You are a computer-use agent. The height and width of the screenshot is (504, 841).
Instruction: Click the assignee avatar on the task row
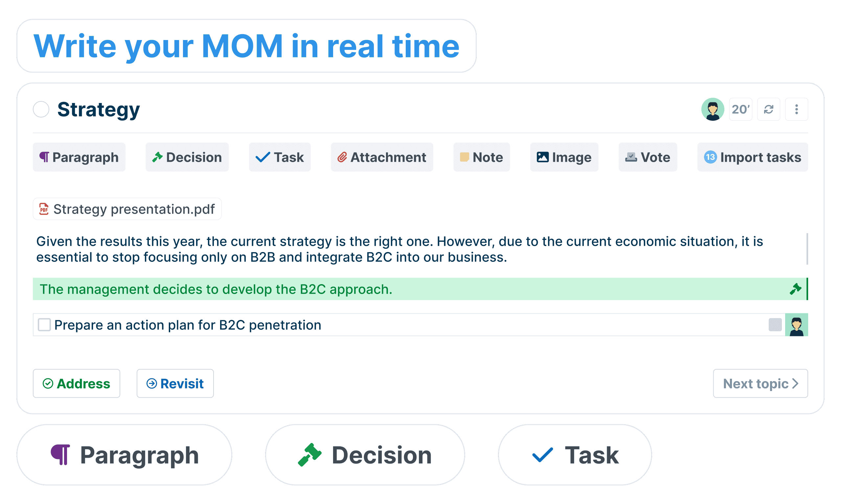pos(796,325)
